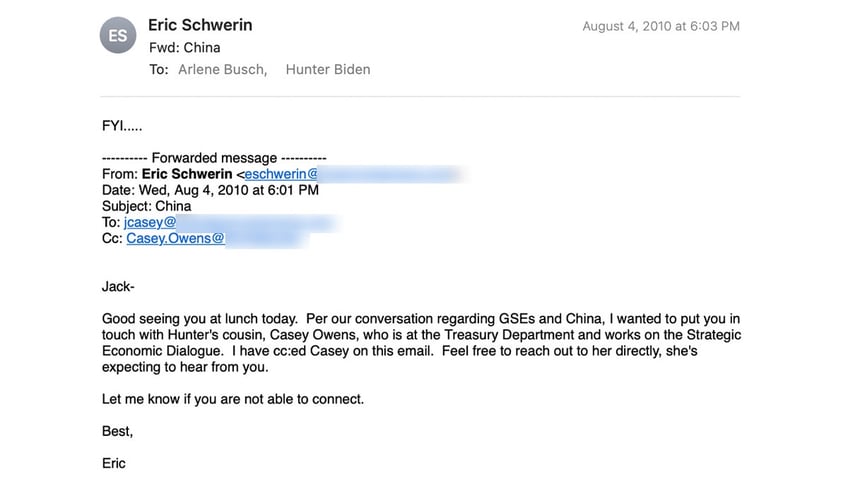Select recipient Hunter Biden
This screenshot has height=477, width=848.
click(x=328, y=69)
